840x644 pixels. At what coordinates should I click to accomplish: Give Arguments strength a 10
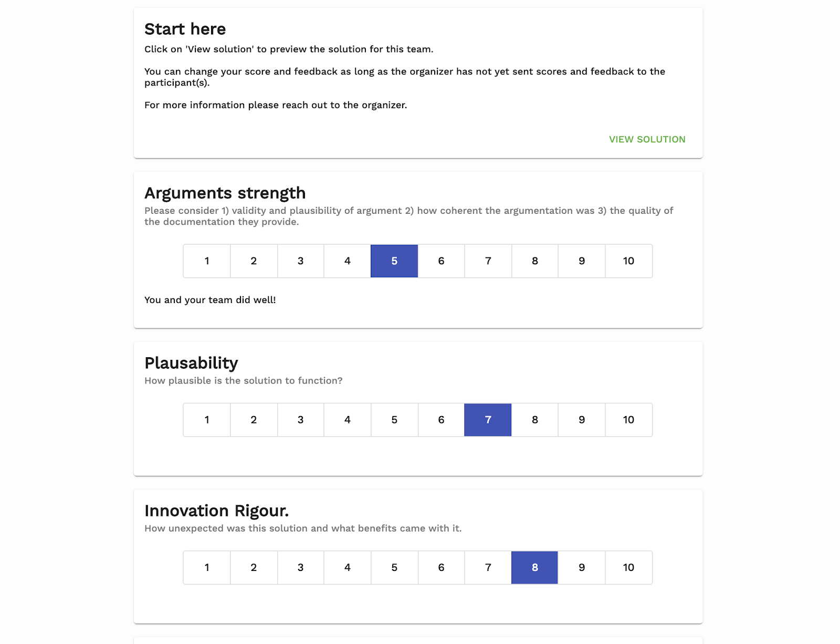[628, 261]
